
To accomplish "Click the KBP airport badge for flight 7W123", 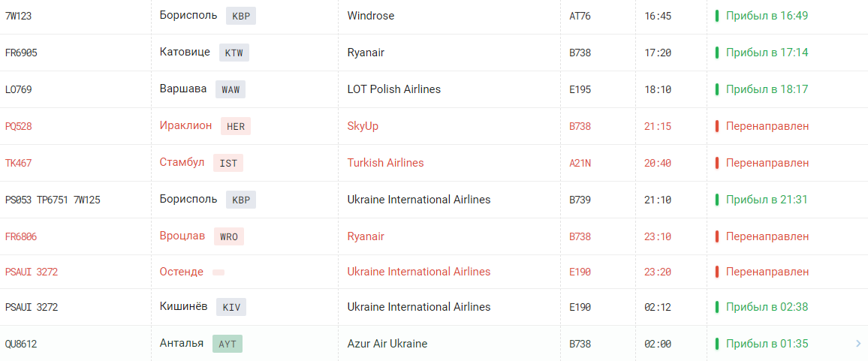I will pyautogui.click(x=241, y=16).
